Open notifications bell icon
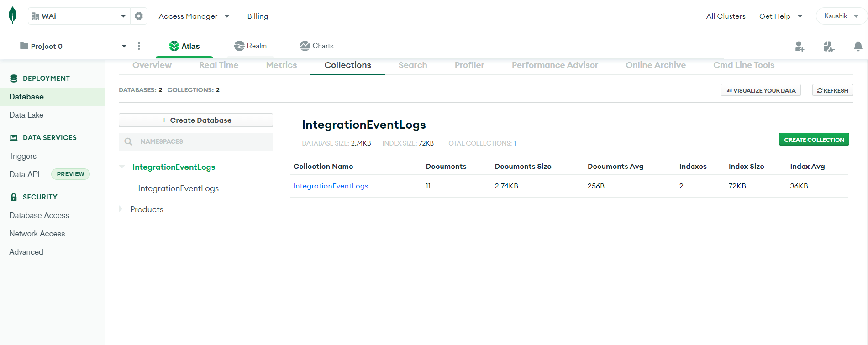 858,46
